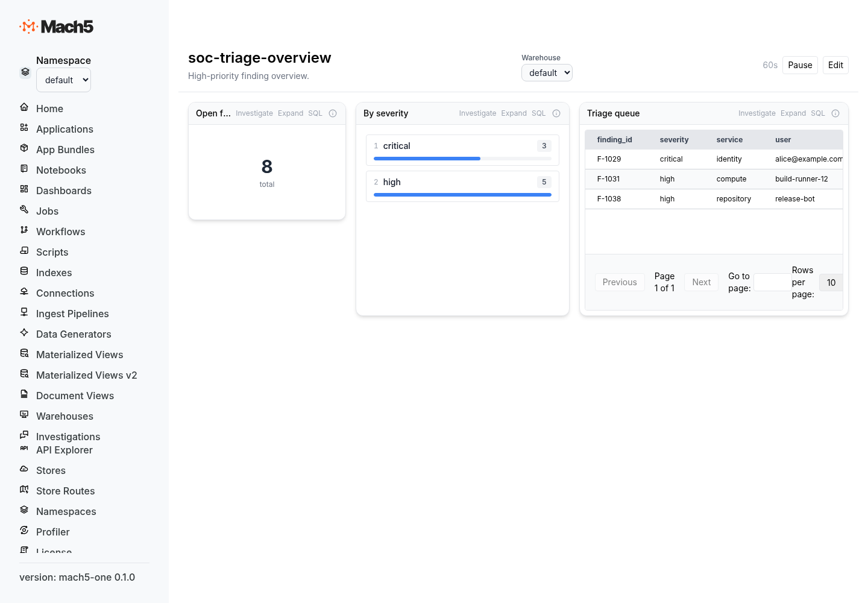Click the Namespaces layers icon
The height and width of the screenshot is (603, 868).
click(24, 510)
